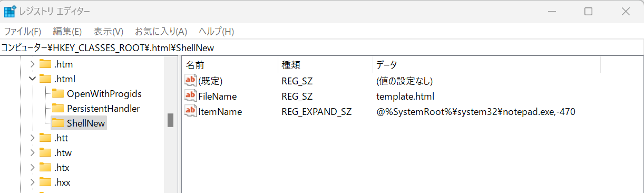Screen dimensions: 644x193
Task: Open the ヘルプ(H) menu
Action: (x=216, y=31)
